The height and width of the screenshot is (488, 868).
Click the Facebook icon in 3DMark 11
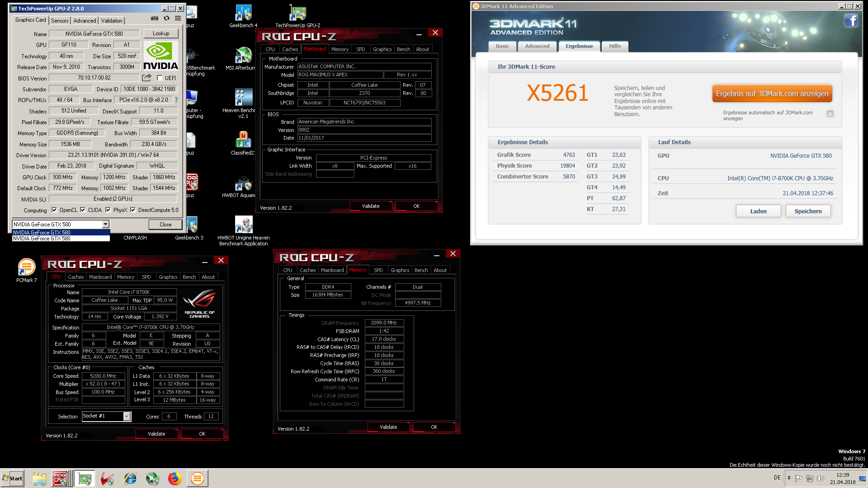[x=851, y=21]
